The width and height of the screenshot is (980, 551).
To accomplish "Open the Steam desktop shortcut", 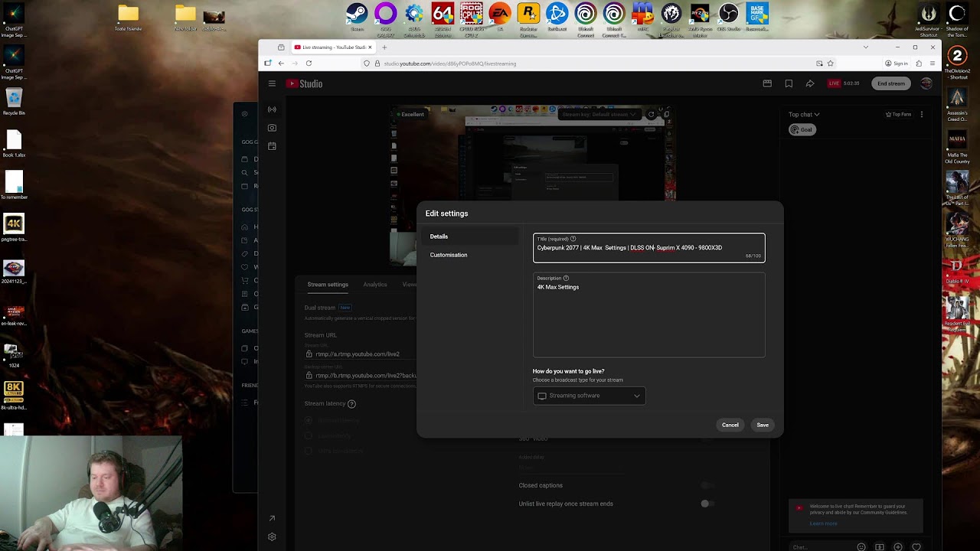I will click(x=357, y=17).
